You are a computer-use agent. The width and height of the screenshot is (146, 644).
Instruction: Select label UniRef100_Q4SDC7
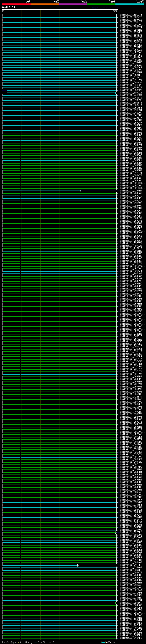(131, 595)
